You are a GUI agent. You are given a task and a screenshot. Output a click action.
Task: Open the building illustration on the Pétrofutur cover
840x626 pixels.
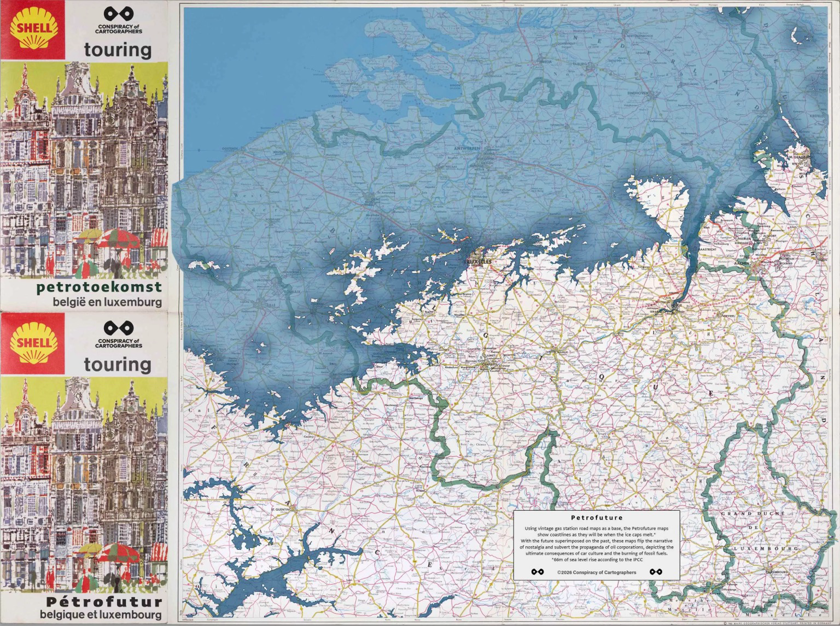pyautogui.click(x=84, y=484)
